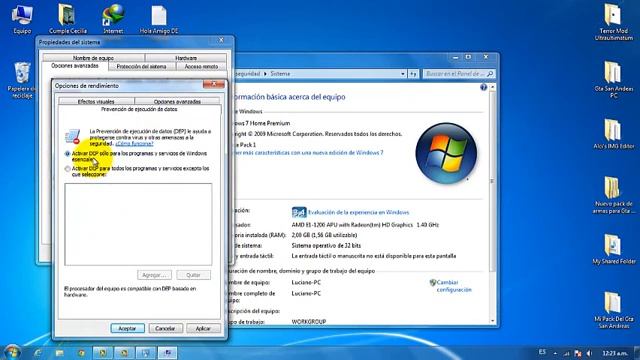Image resolution: width=640 pixels, height=360 pixels.
Task: Click the Luciano-PC value beside Nombre de equipo
Action: 306,282
